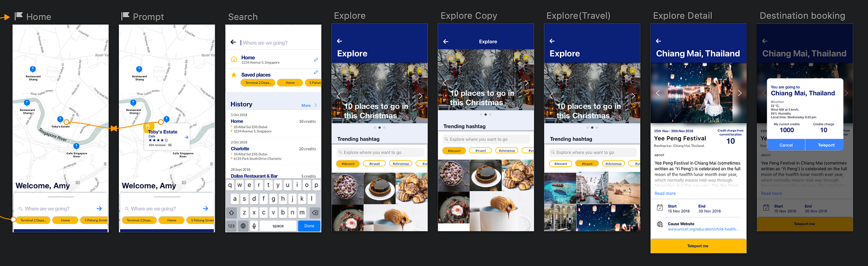
Task: Click the back arrow on the Search screen
Action: coord(233,42)
